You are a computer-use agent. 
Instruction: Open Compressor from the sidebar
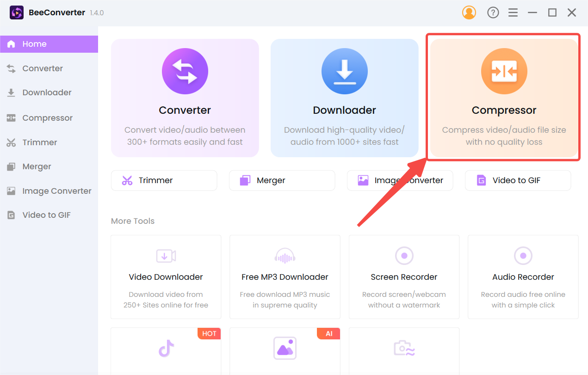pyautogui.click(x=49, y=118)
